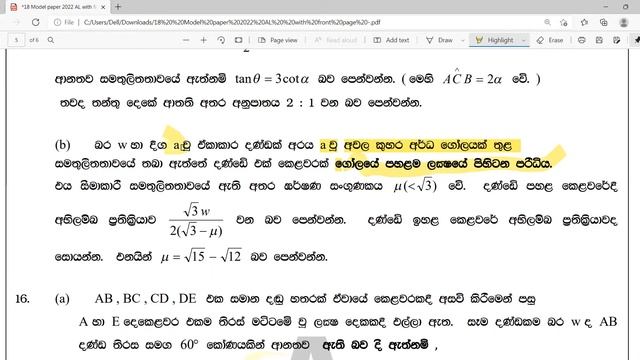Open the Favorites list
The width and height of the screenshot is (640, 360).
pos(584,22)
